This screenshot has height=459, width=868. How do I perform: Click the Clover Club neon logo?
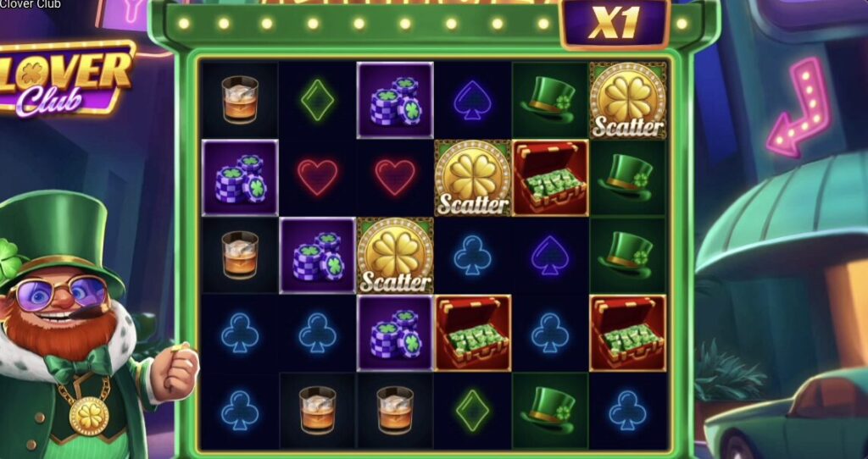pos(66,77)
